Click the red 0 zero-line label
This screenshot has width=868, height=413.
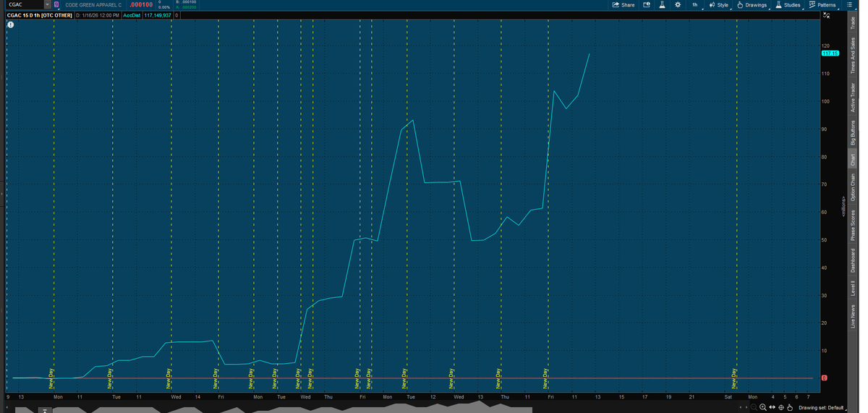825,378
